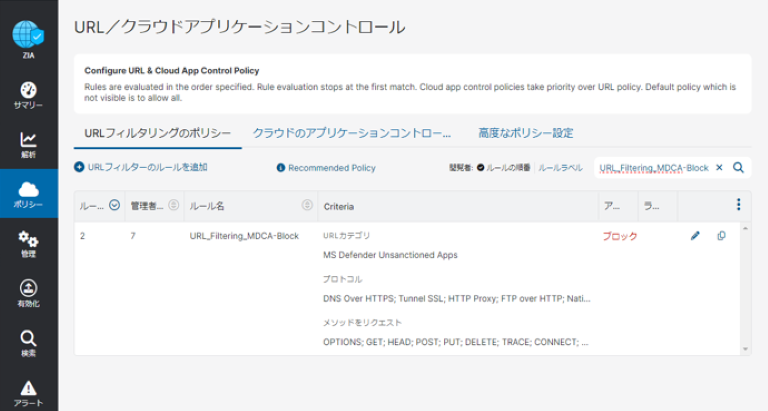
Task: Edit the URL_Filtering_MDCA-Block rule with the pencil icon
Action: (695, 236)
